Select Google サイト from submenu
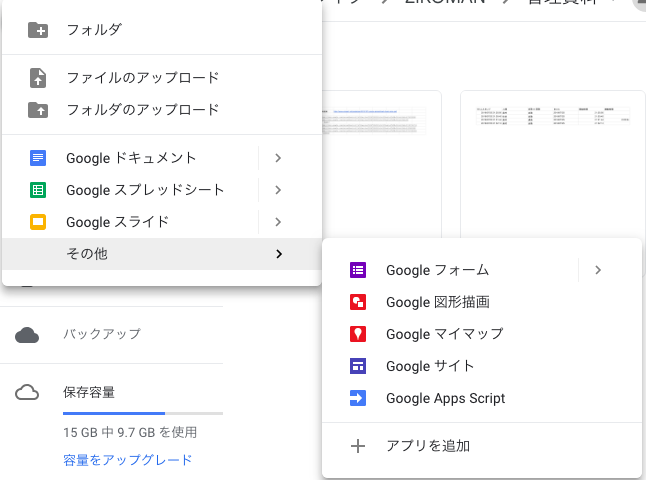Viewport: 646px width, 480px height. click(x=482, y=366)
